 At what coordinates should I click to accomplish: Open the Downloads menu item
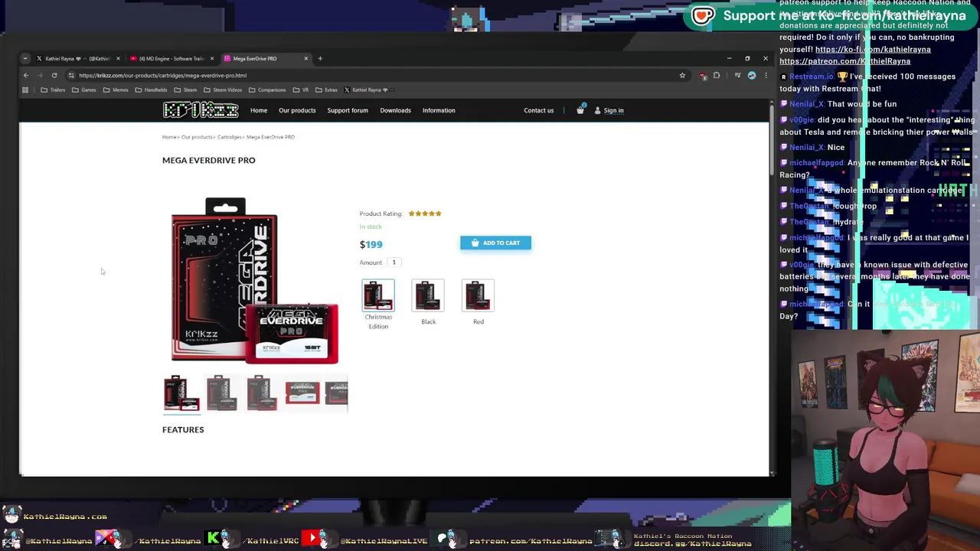[x=395, y=110]
